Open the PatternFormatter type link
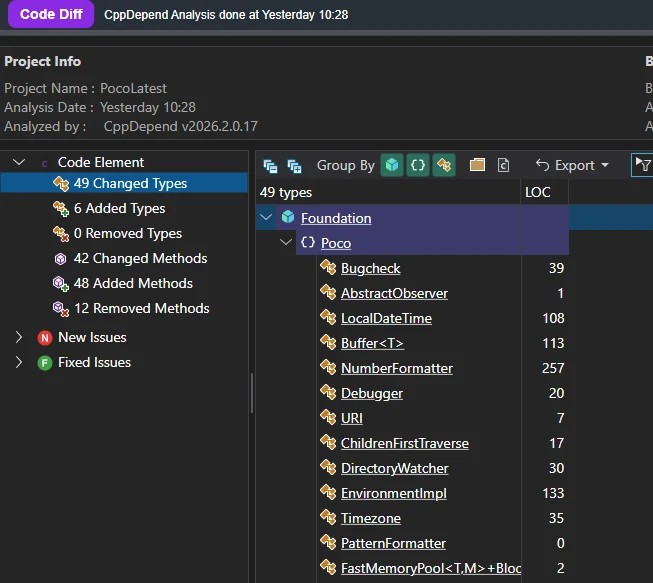This screenshot has height=583, width=653. (393, 543)
